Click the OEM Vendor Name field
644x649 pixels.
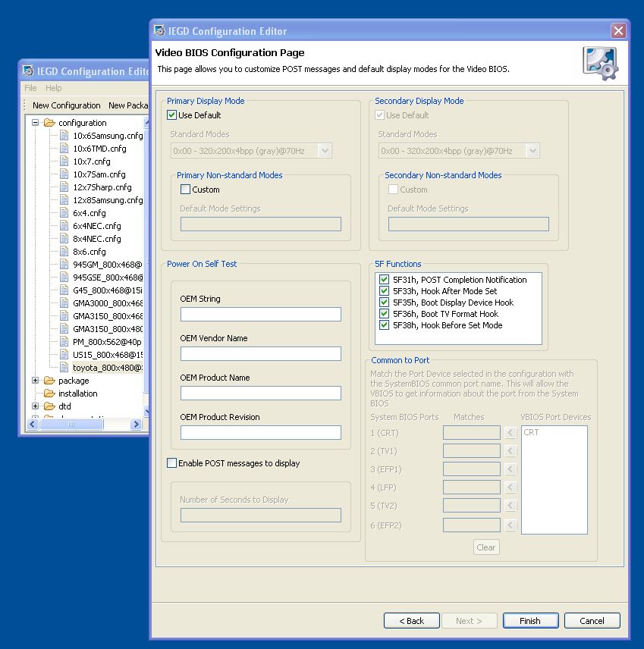[x=261, y=353]
